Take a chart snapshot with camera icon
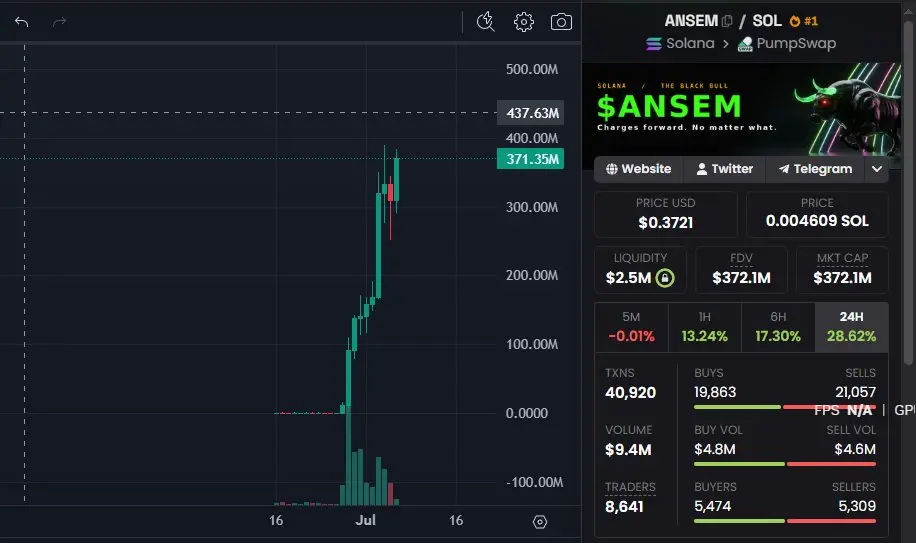The image size is (916, 543). click(x=561, y=22)
